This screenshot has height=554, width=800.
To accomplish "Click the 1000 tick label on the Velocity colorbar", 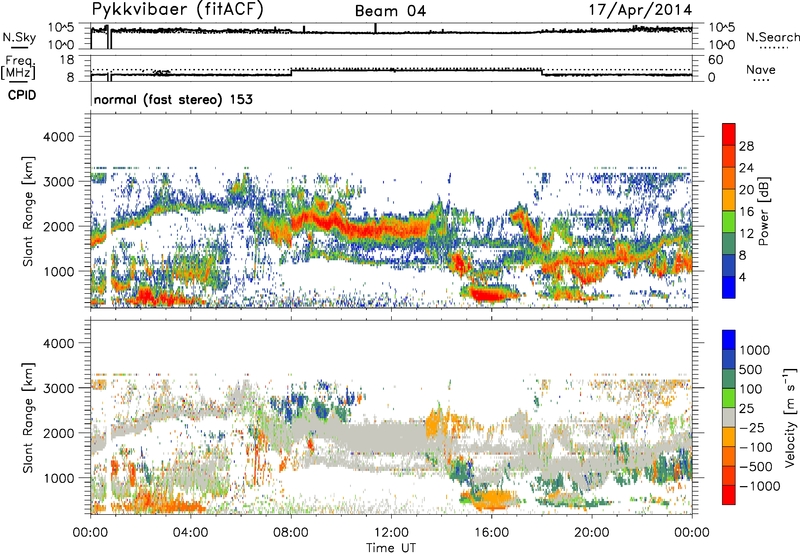I will point(755,350).
